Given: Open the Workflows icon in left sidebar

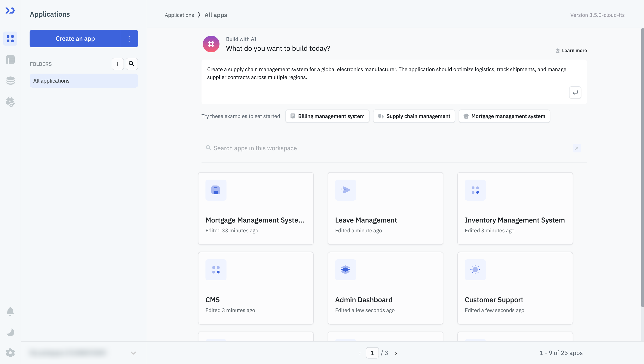Looking at the screenshot, I should (x=10, y=60).
